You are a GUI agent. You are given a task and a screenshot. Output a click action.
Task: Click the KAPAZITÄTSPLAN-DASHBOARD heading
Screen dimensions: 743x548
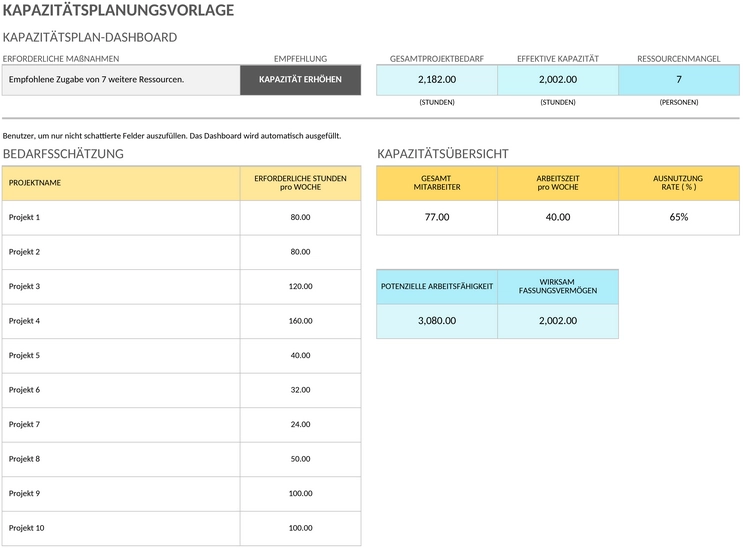click(x=90, y=37)
